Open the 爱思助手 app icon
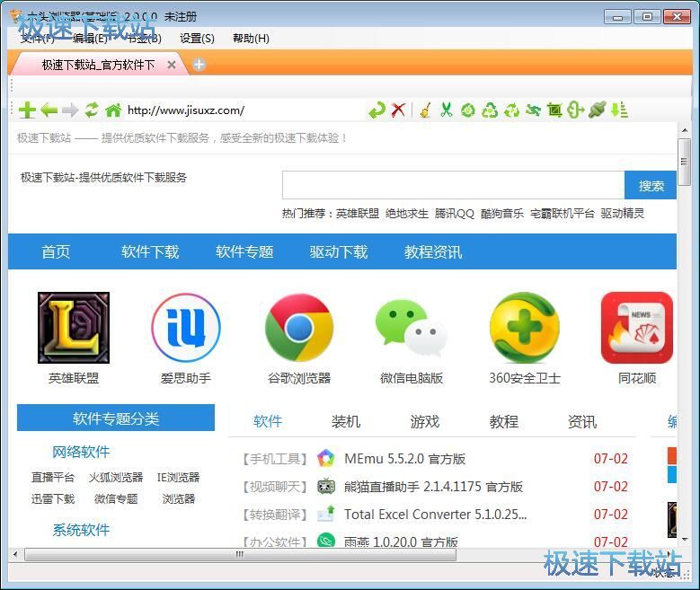This screenshot has width=700, height=590. pyautogui.click(x=186, y=328)
